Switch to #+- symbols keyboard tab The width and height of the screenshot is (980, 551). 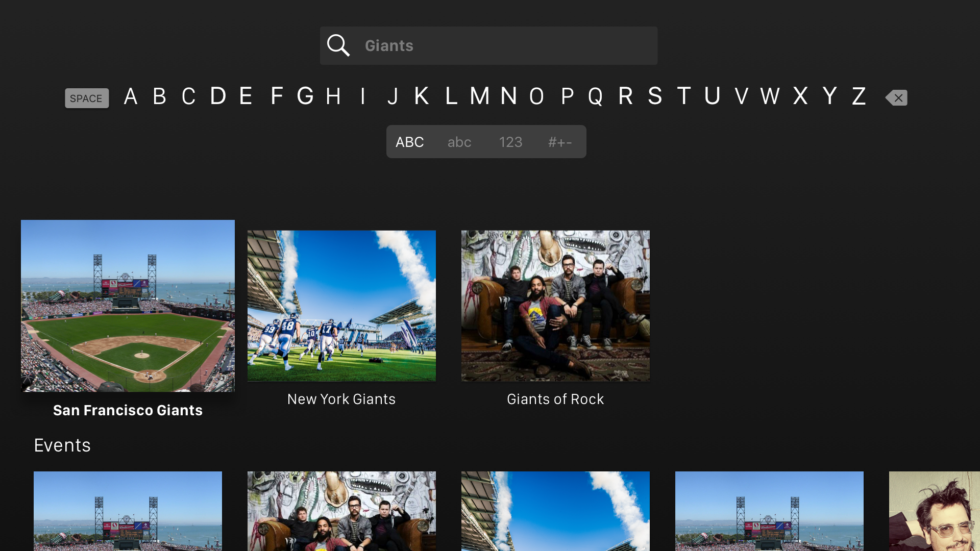point(560,142)
